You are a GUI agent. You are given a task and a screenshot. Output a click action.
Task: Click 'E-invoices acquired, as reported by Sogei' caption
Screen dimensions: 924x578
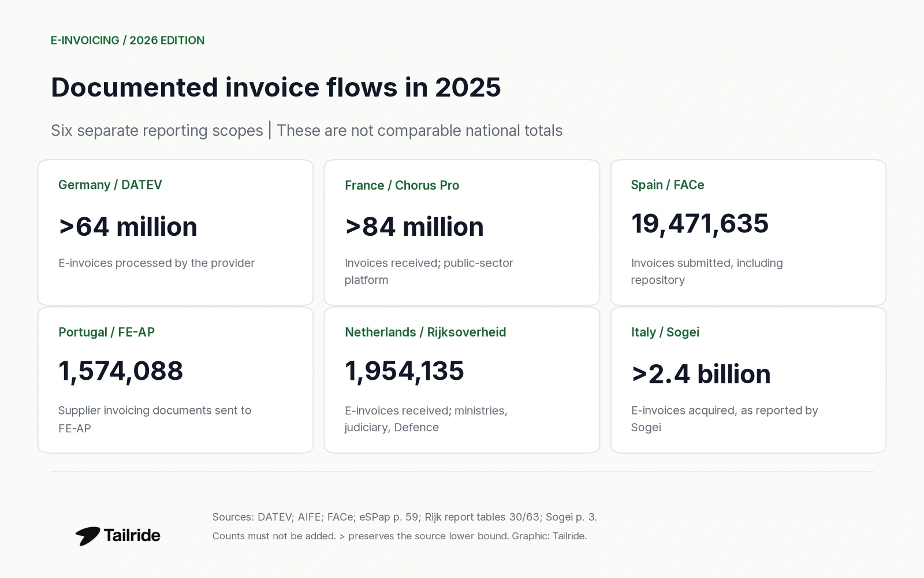point(725,419)
